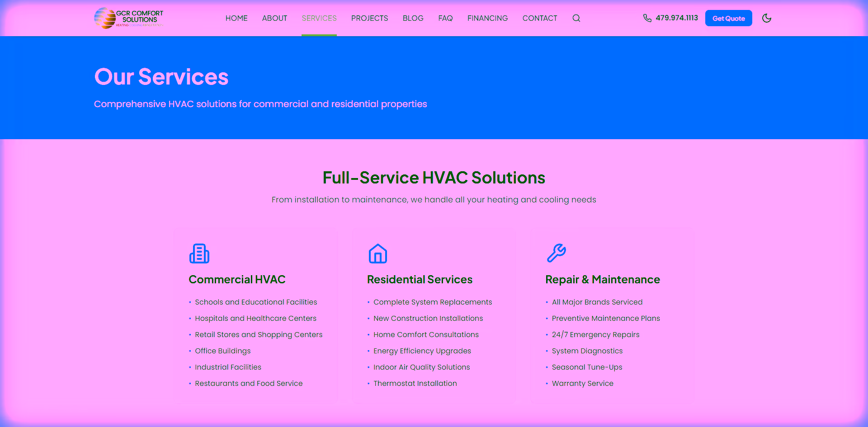Click the System Diagnostics item
Screen dimensions: 868x427
pyautogui.click(x=587, y=351)
